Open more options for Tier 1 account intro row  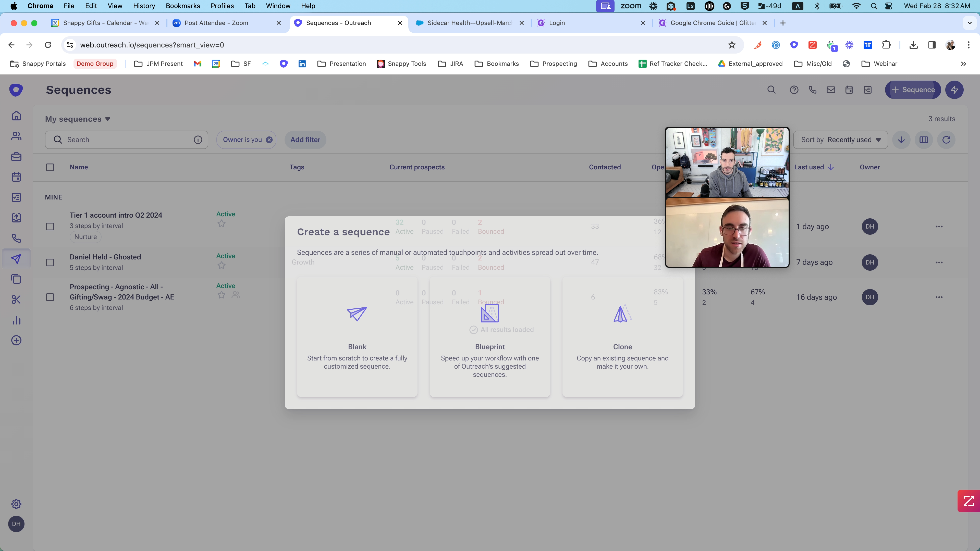point(939,226)
